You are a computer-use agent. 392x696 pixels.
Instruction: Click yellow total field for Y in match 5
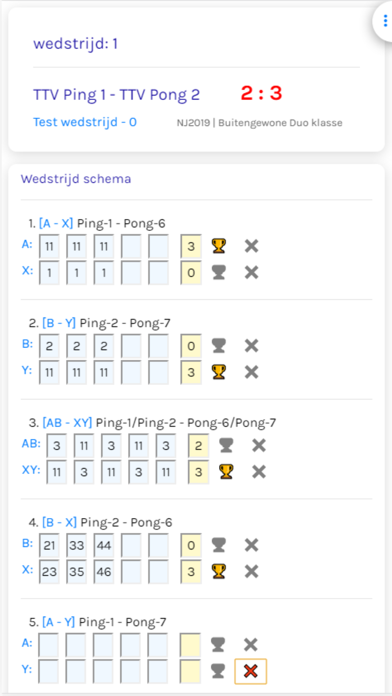coord(191,671)
